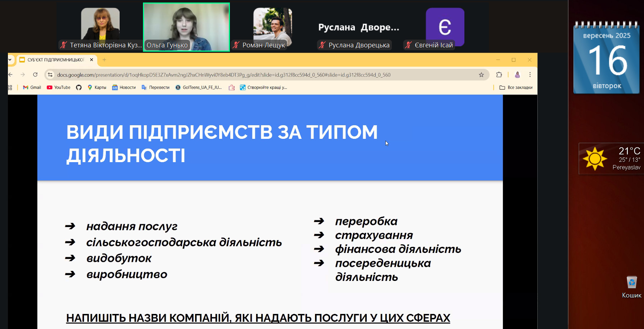Expand the tab search dropdown arrow

[10, 60]
